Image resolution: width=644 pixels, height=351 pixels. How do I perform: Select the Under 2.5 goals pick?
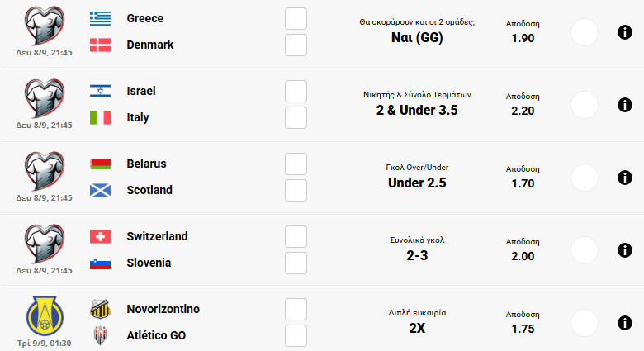click(417, 183)
